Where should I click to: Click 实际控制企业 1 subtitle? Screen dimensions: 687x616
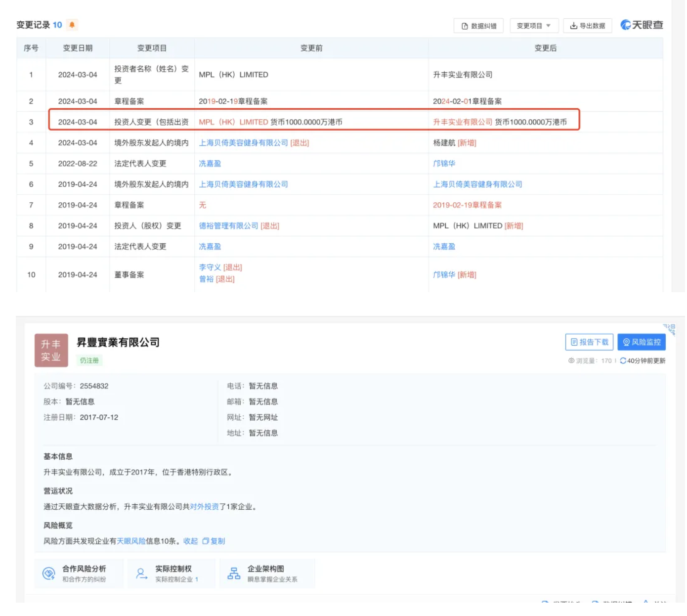(176, 579)
